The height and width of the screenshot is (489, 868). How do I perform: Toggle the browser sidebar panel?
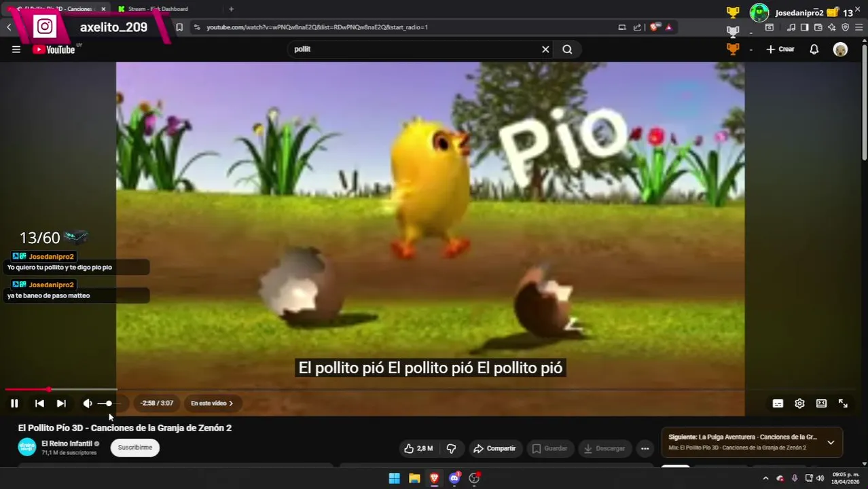804,27
